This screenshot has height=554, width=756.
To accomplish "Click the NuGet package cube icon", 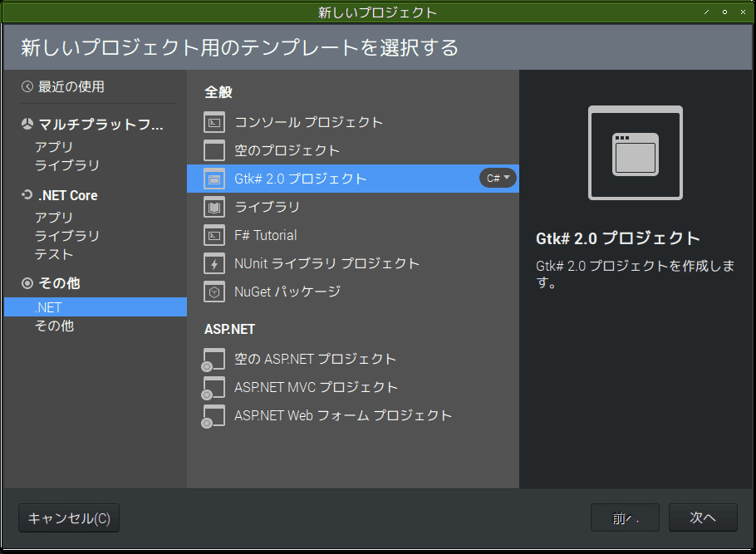I will (x=214, y=292).
